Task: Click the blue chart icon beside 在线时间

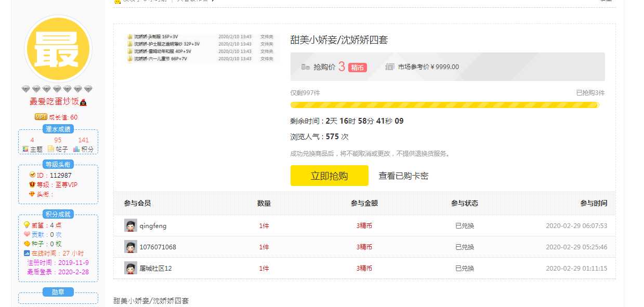Action: click(27, 253)
